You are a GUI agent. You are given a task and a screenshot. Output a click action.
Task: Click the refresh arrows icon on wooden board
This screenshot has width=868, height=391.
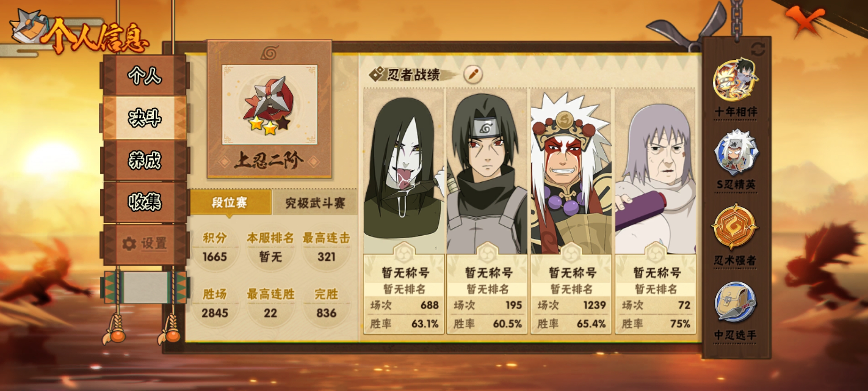tap(758, 49)
